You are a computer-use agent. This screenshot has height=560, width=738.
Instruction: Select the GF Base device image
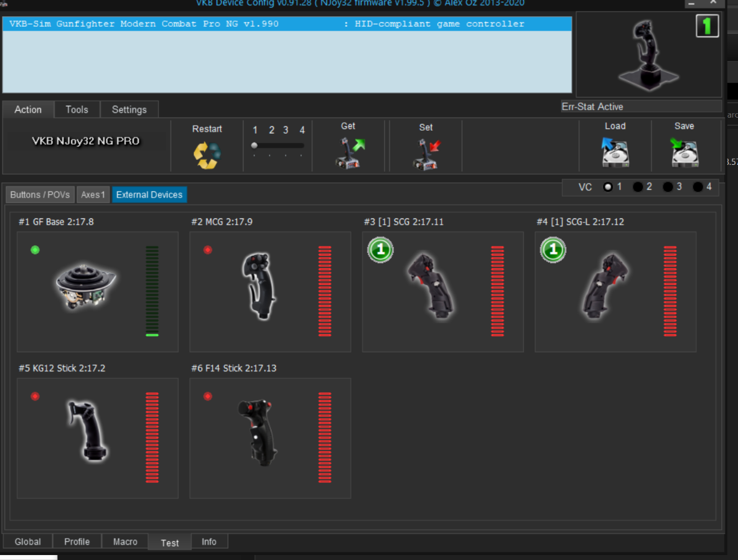(85, 287)
